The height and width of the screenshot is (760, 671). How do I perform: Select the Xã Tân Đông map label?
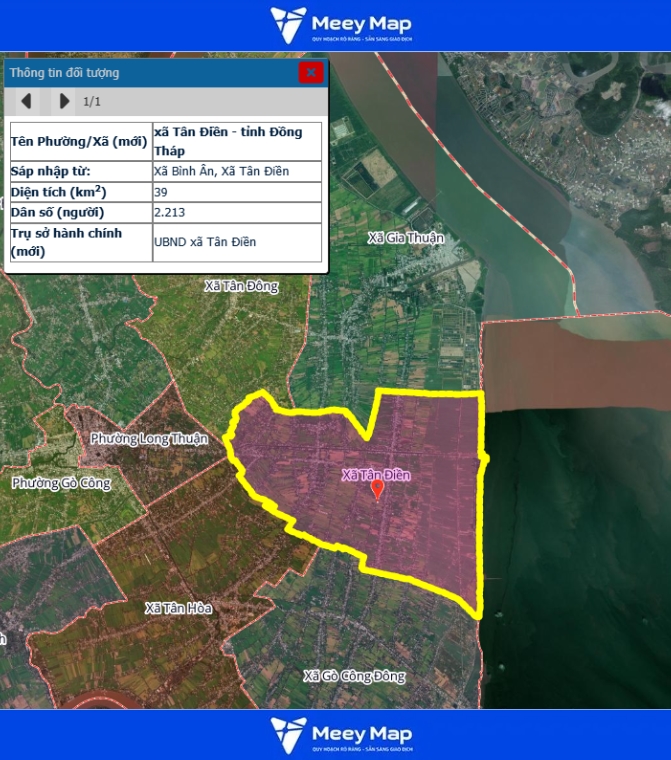(241, 286)
